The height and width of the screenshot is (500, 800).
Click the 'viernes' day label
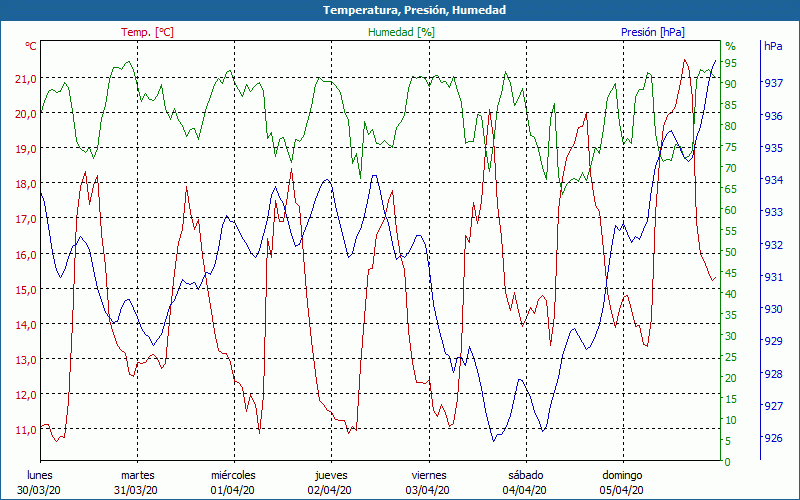point(429,476)
